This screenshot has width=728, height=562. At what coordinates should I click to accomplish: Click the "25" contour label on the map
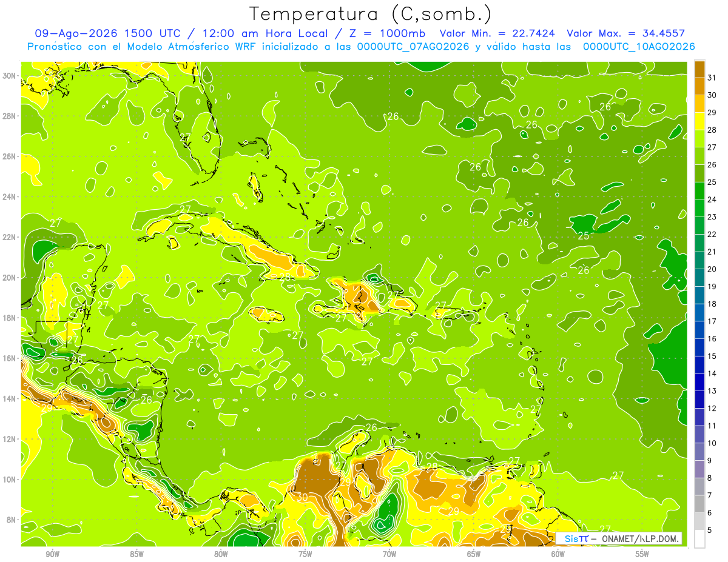(x=584, y=236)
